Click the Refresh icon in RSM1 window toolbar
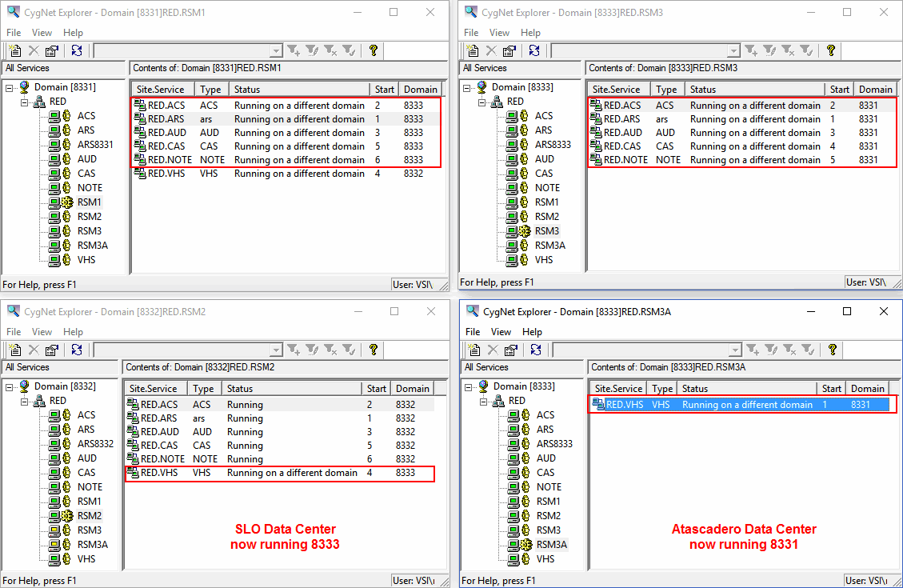 pos(77,50)
